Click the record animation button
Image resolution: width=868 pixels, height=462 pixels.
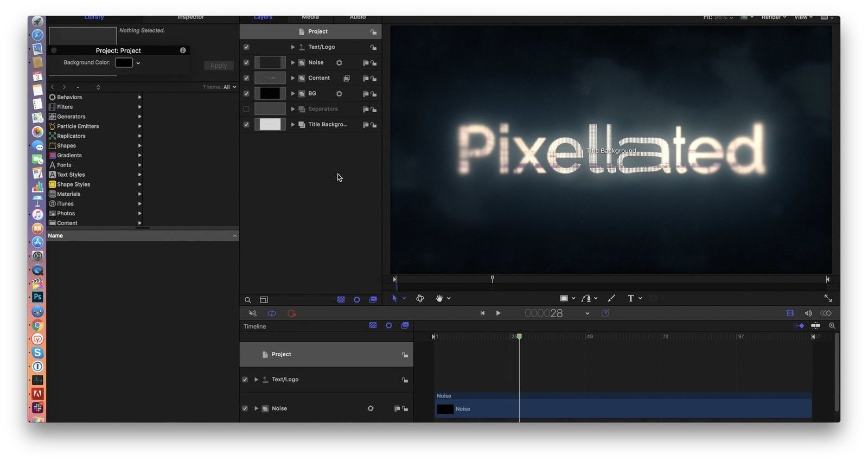coord(291,313)
